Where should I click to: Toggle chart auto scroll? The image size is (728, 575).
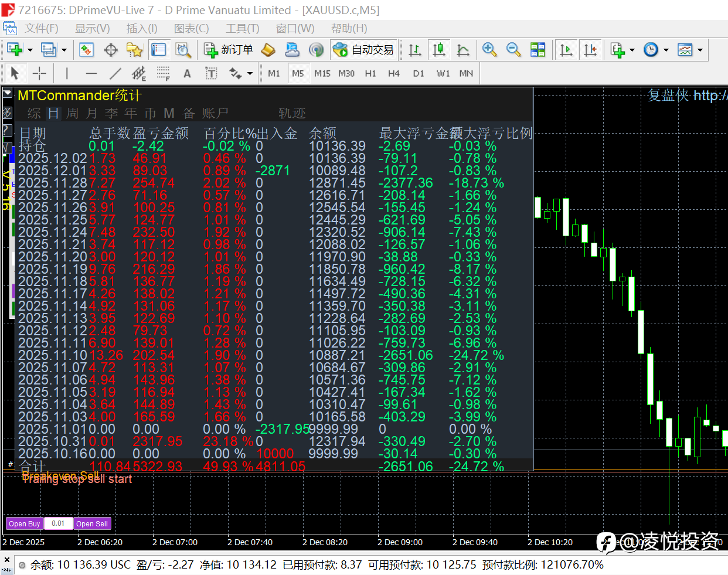click(x=566, y=50)
